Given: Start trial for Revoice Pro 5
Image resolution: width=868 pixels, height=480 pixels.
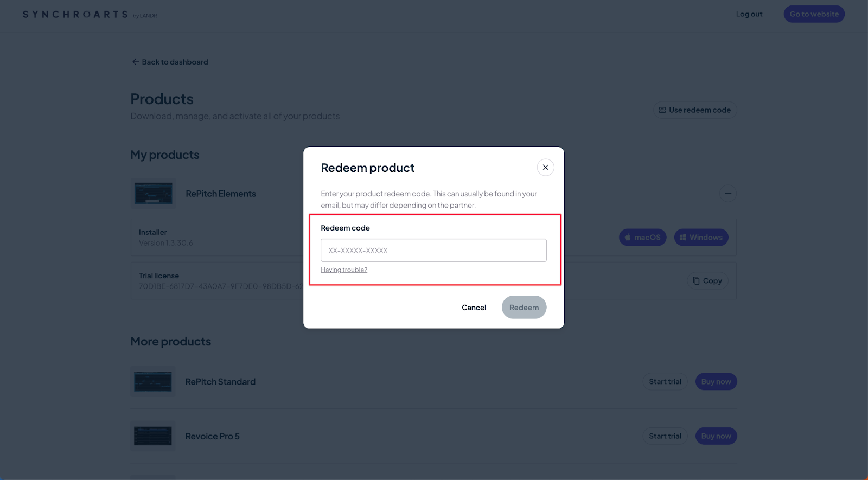Looking at the screenshot, I should pos(665,436).
